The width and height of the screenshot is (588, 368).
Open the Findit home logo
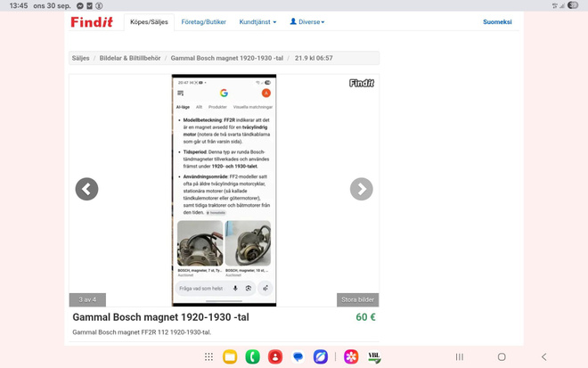pyautogui.click(x=92, y=22)
